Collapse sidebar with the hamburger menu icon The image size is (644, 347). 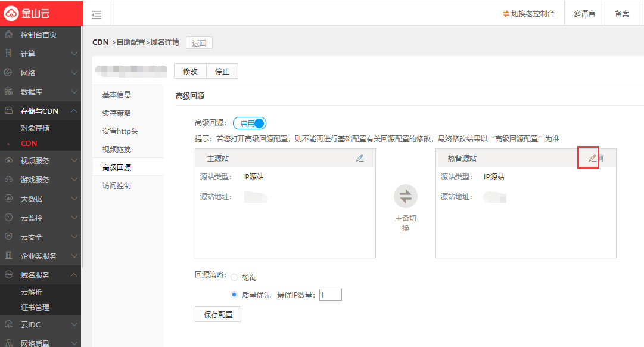(96, 14)
